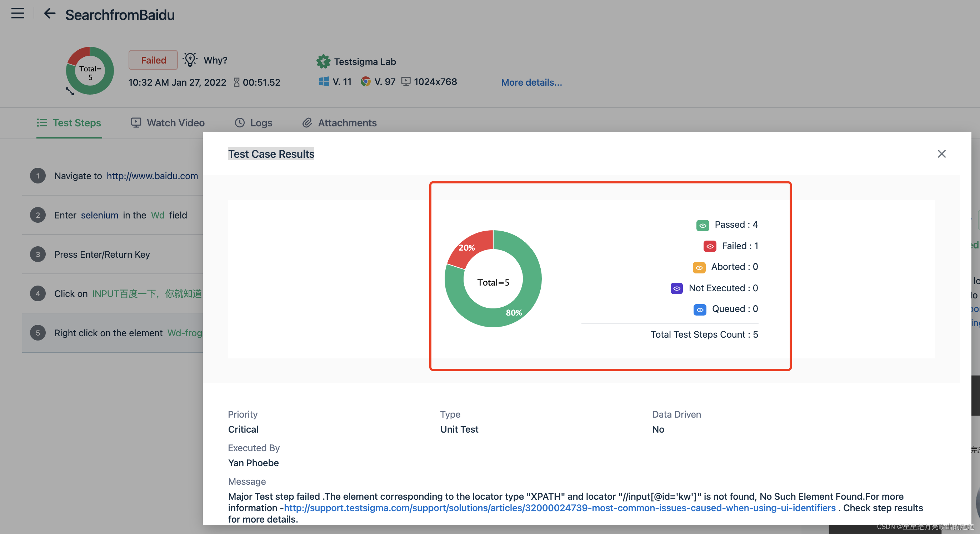Open the hamburger navigation menu
Viewport: 980px width, 534px height.
(17, 14)
